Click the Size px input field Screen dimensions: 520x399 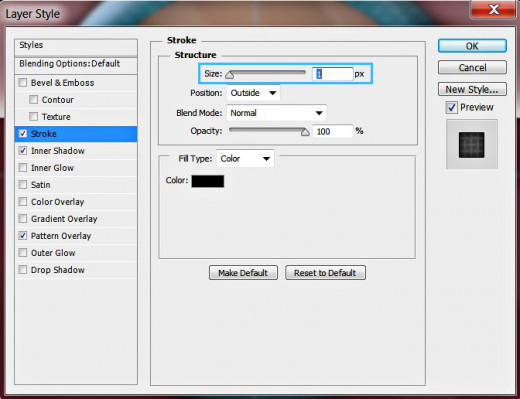(x=332, y=74)
